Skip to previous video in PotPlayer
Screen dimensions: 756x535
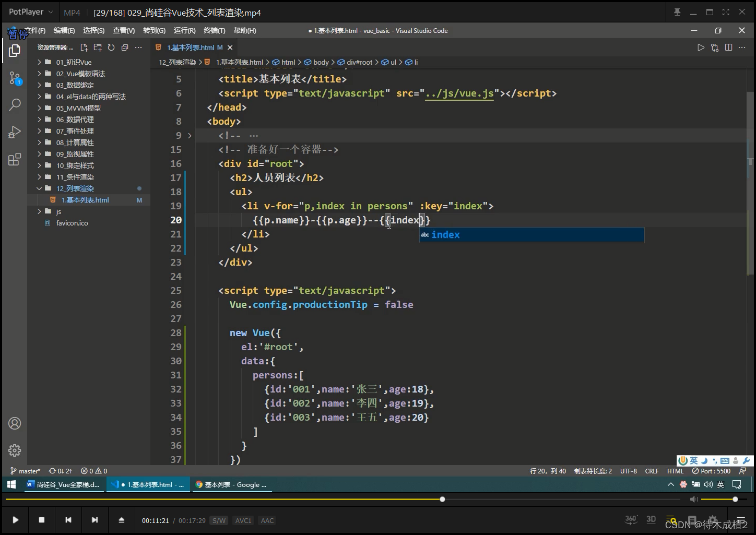point(68,520)
